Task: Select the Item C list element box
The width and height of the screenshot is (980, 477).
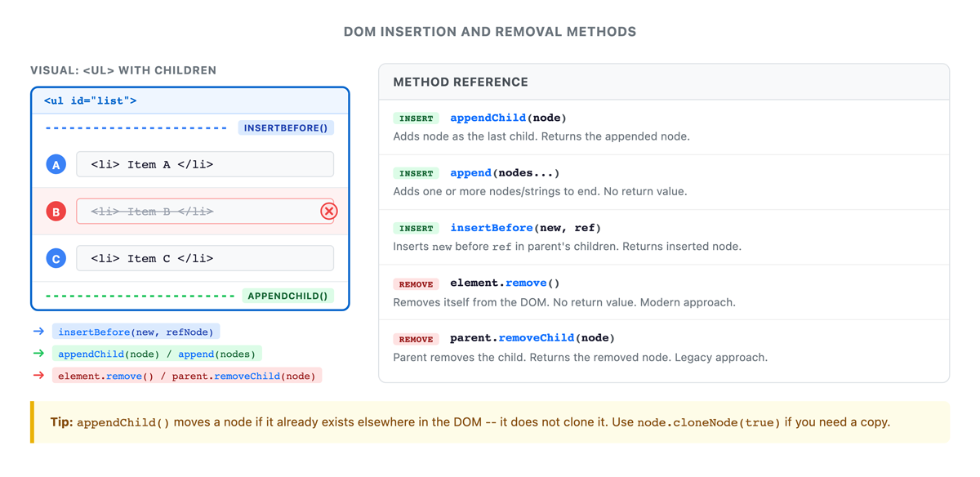Action: point(205,258)
